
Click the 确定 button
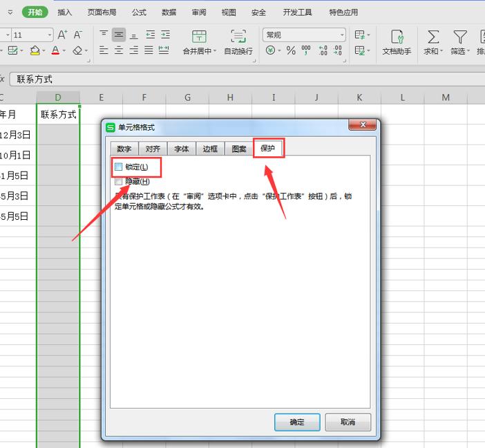297,422
